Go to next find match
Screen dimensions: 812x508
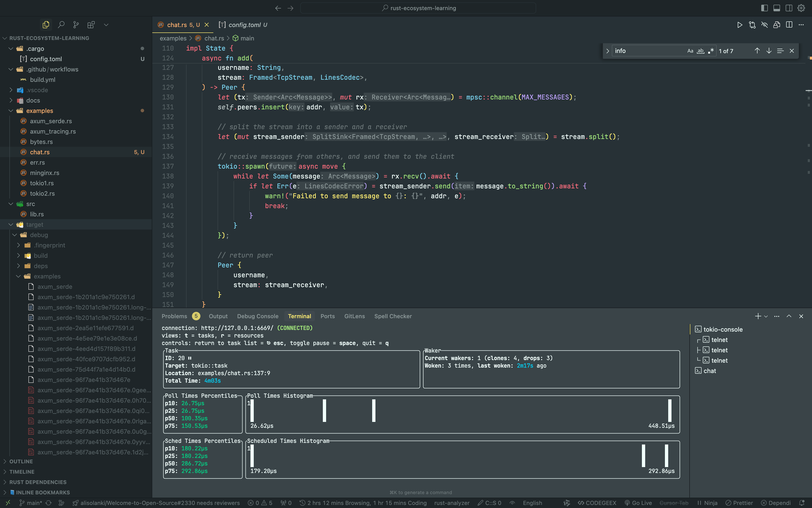769,51
